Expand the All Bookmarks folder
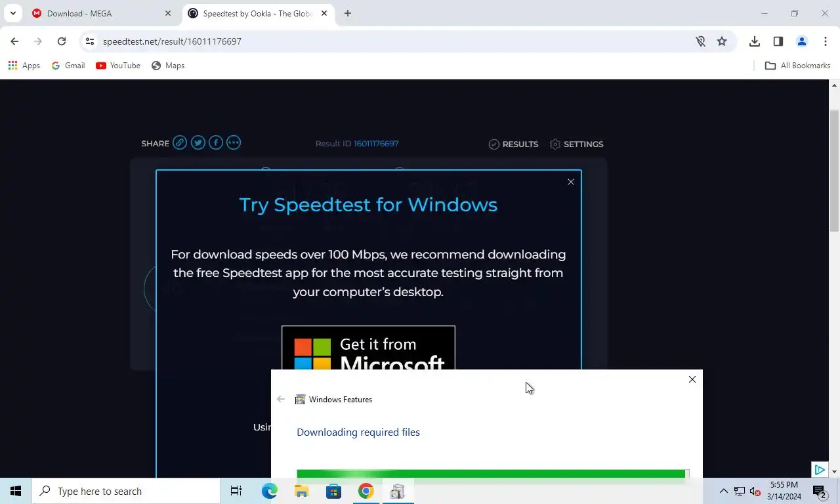Image resolution: width=840 pixels, height=504 pixels. click(x=798, y=66)
